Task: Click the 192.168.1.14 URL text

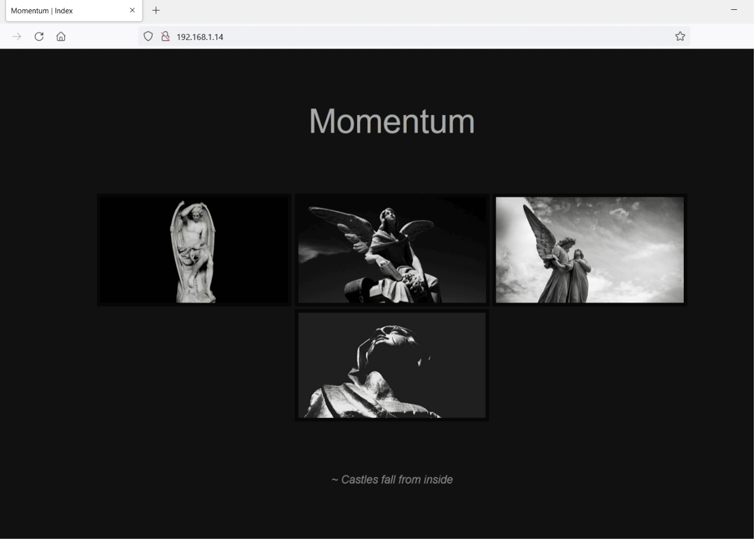Action: (x=200, y=37)
